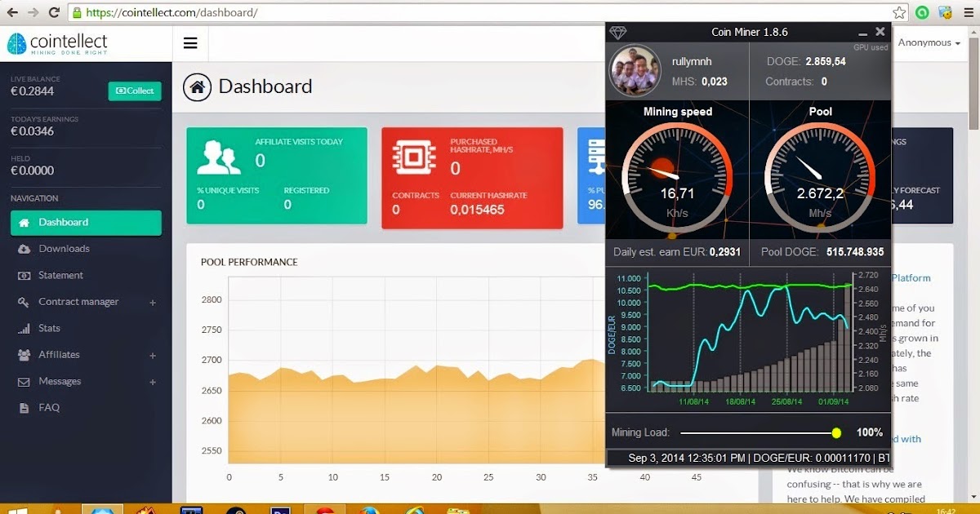Click the Collect button
The image size is (980, 514).
(x=135, y=91)
